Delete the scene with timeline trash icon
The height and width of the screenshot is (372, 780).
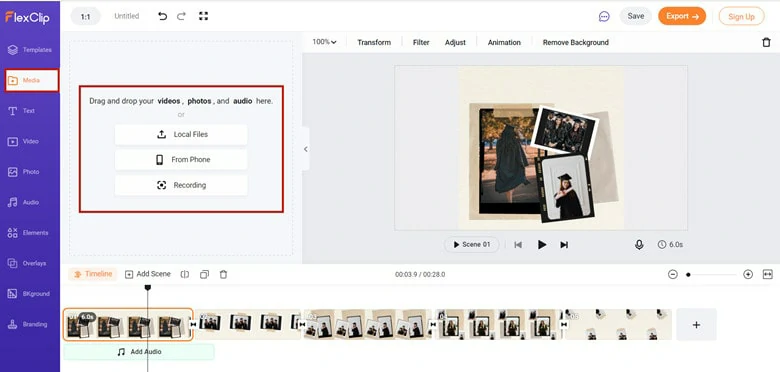(223, 274)
